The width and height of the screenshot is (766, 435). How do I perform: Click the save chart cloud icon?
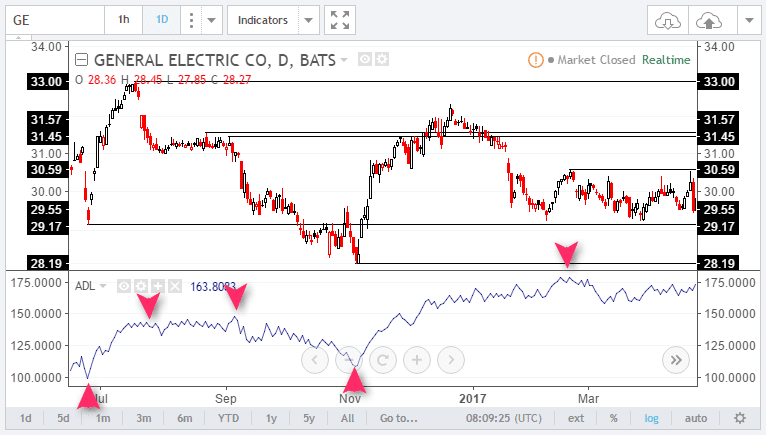point(708,21)
